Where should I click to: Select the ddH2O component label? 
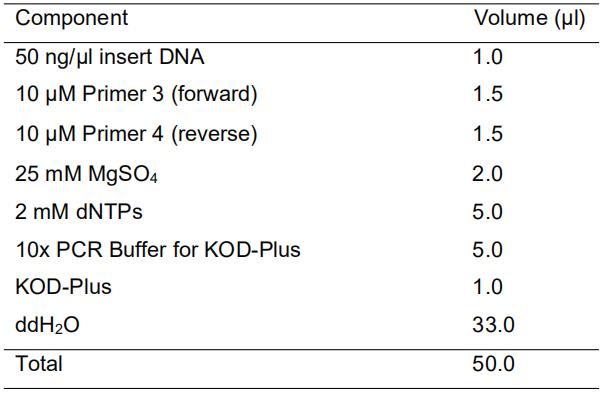48,324
